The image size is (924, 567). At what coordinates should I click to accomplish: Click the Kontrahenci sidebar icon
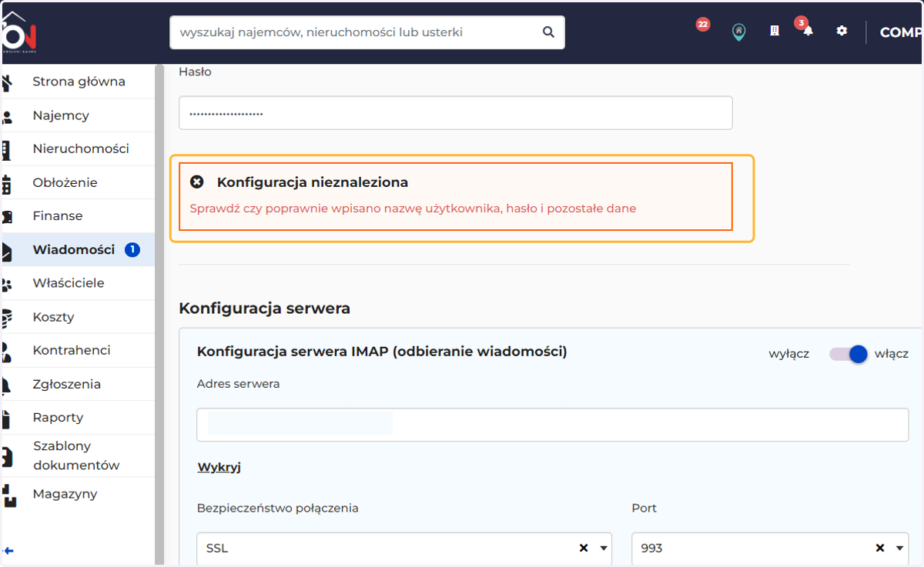[x=7, y=351]
